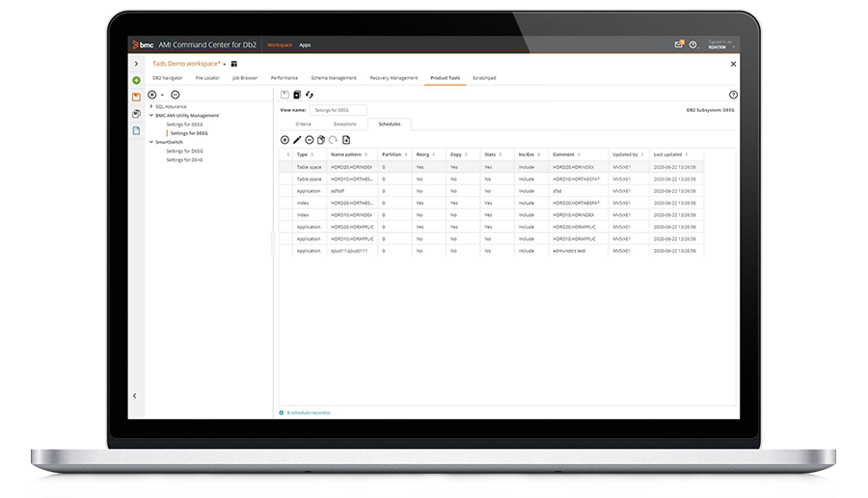Click the View name input field

click(x=339, y=110)
